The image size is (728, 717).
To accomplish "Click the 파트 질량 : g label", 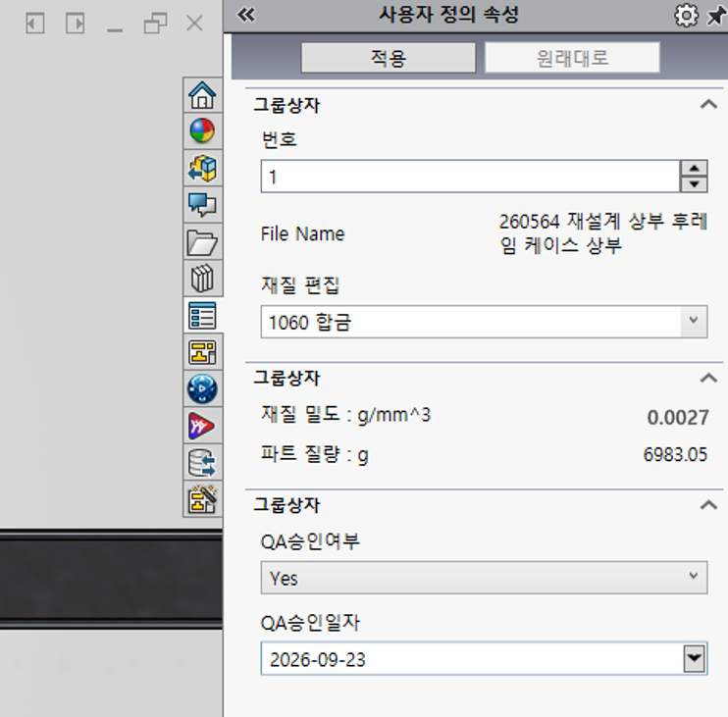I will click(x=315, y=454).
